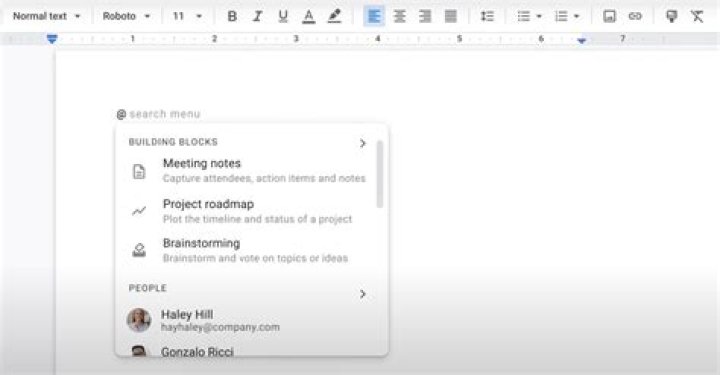720x375 pixels.
Task: Select justify text alignment
Action: point(450,17)
